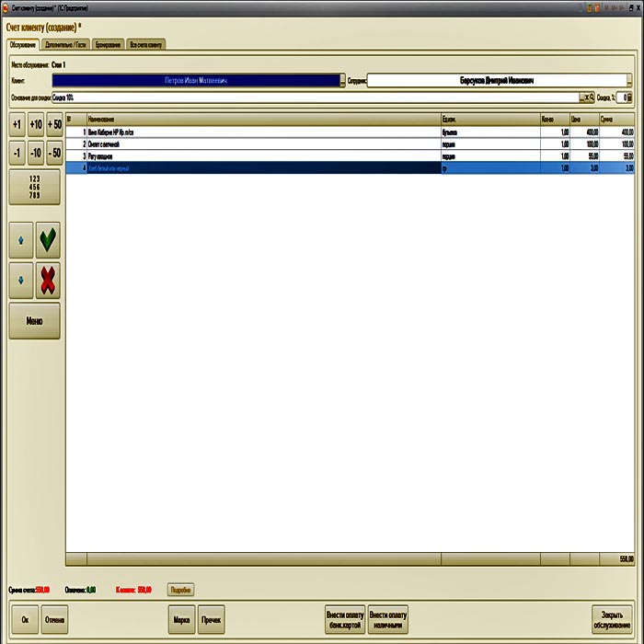Open the 123 456 789 numeric keypad

coord(35,187)
